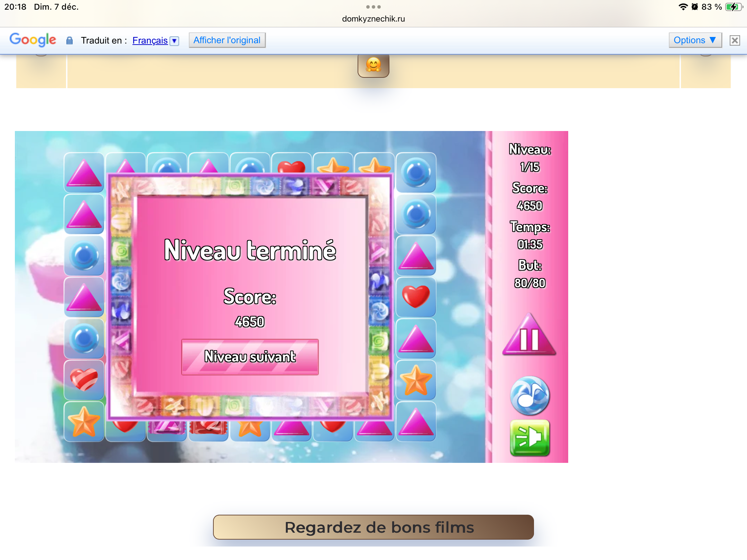Click Afficher l'original button
747x560 pixels.
pyautogui.click(x=227, y=40)
